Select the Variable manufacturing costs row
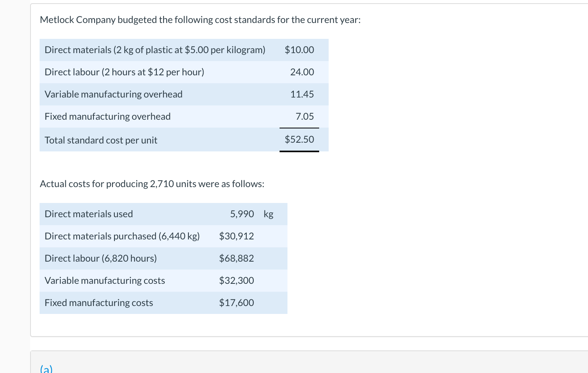Image resolution: width=588 pixels, height=373 pixels. tap(105, 281)
